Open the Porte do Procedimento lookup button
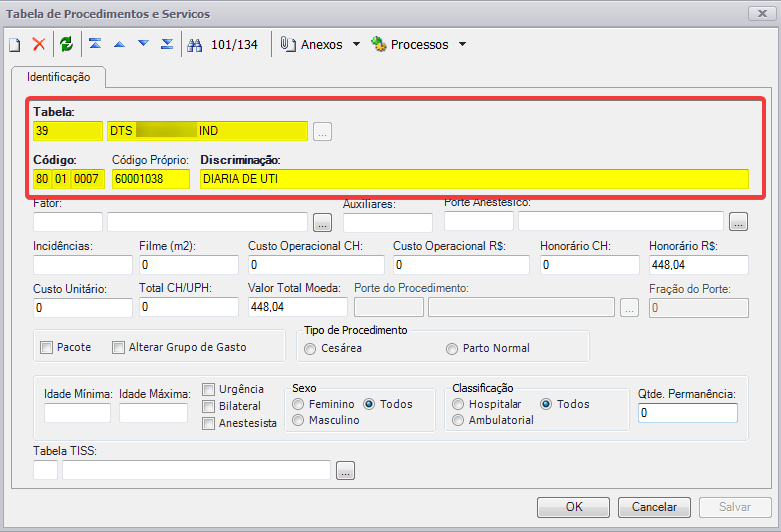This screenshot has width=781, height=532. pyautogui.click(x=629, y=307)
